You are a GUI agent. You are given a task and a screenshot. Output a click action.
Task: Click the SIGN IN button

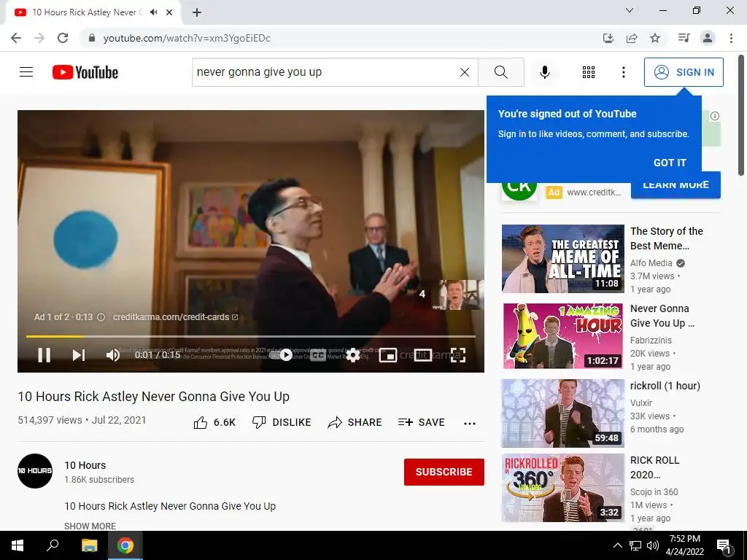[684, 72]
